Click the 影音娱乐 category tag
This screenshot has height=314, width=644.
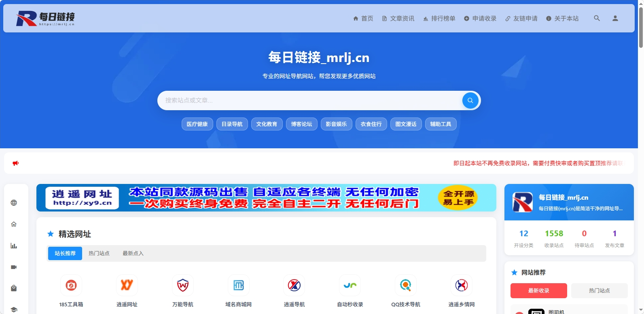click(x=337, y=124)
